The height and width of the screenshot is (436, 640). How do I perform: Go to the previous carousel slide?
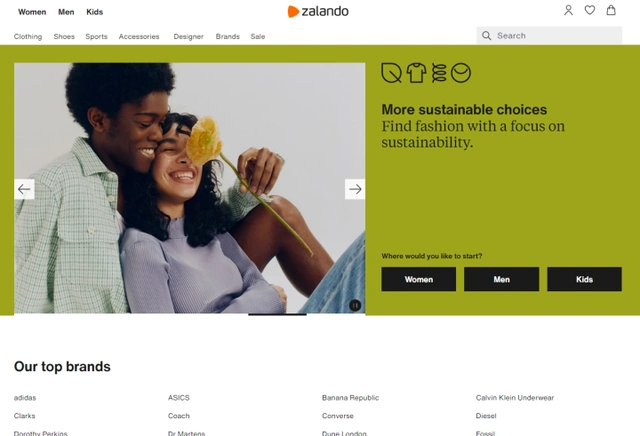[24, 189]
